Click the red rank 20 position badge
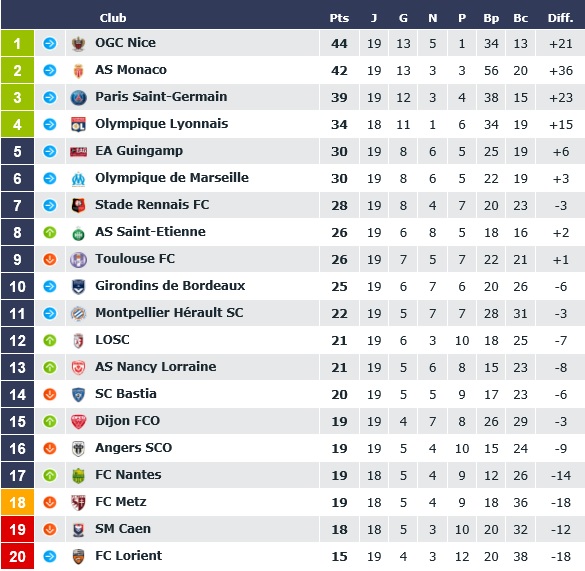This screenshot has width=585, height=571. pos(18,556)
